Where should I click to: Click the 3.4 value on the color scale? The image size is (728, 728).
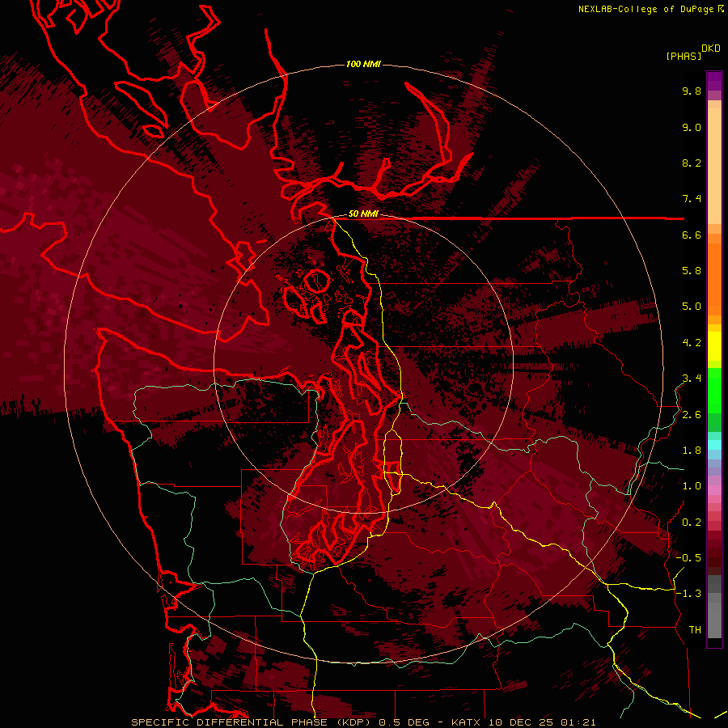pos(692,379)
